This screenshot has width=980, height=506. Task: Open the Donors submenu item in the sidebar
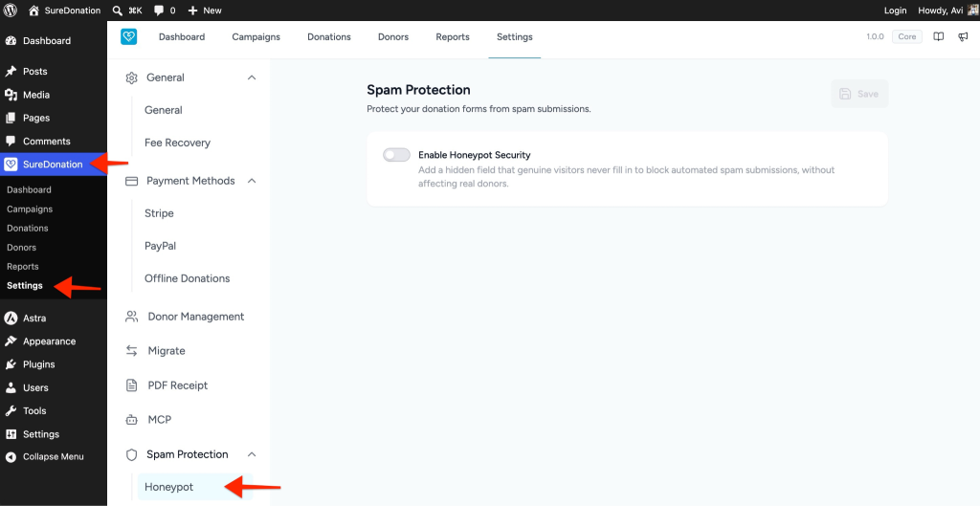21,248
